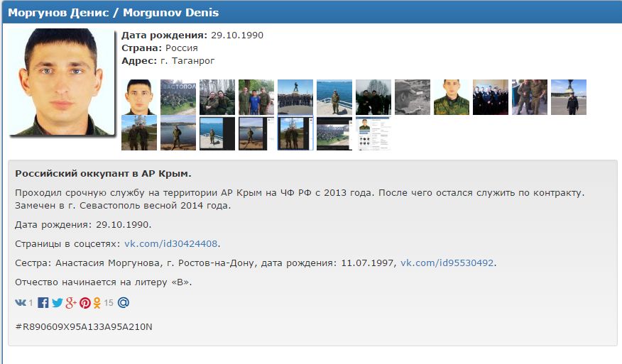The image size is (622, 364).
Task: Open the web page screenshot thumbnail
Action: click(373, 133)
